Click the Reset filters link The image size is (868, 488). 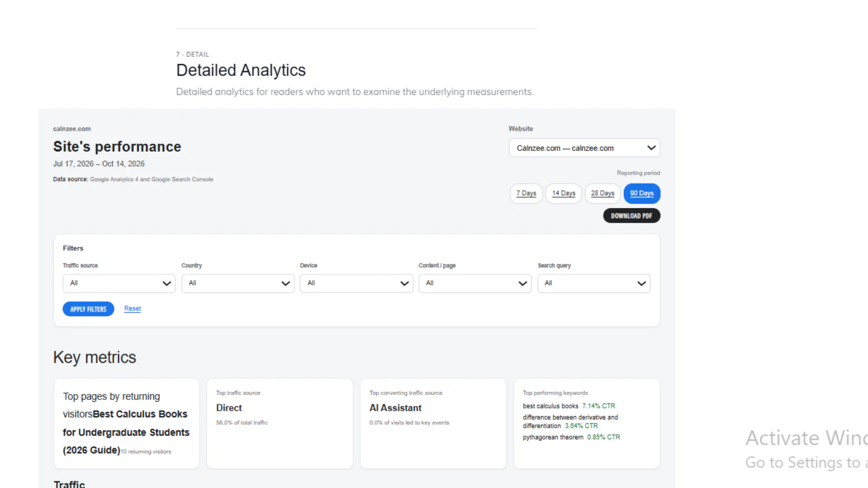tap(132, 309)
